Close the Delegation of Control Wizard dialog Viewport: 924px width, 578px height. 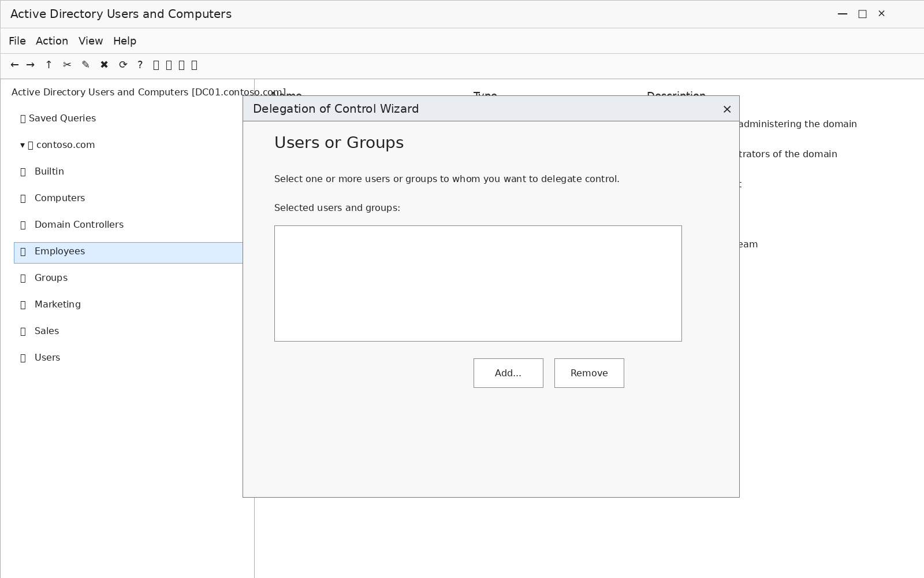727,109
